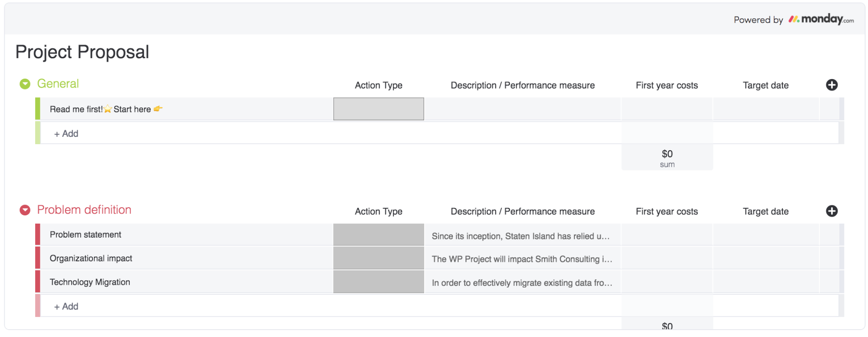Screen dimensions: 868x337
Task: Click + Add under the General group
Action: tap(66, 133)
